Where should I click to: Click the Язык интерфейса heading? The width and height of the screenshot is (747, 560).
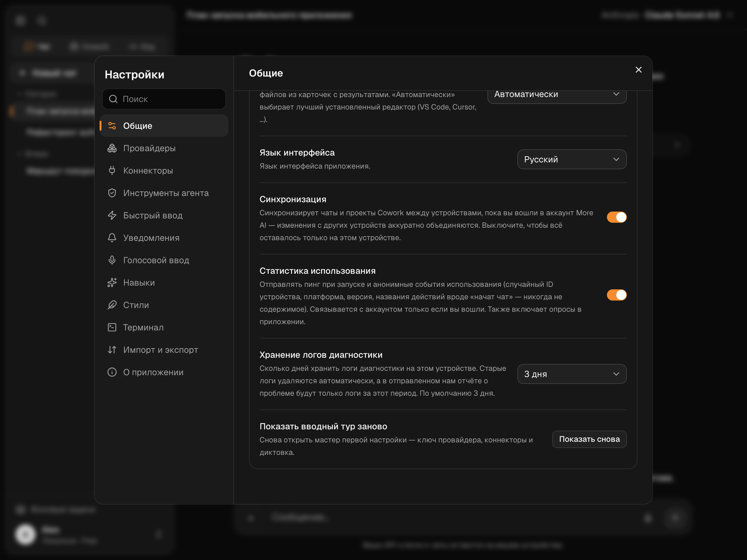pyautogui.click(x=297, y=152)
